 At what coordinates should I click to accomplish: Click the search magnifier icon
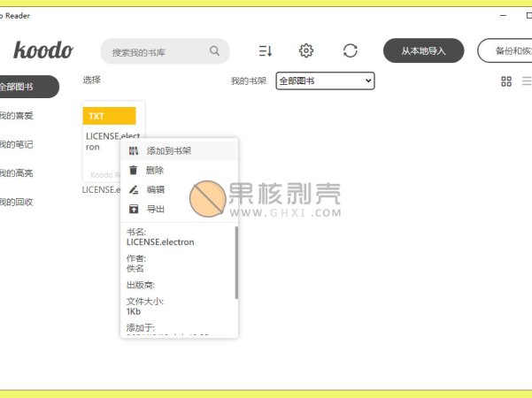coord(214,50)
